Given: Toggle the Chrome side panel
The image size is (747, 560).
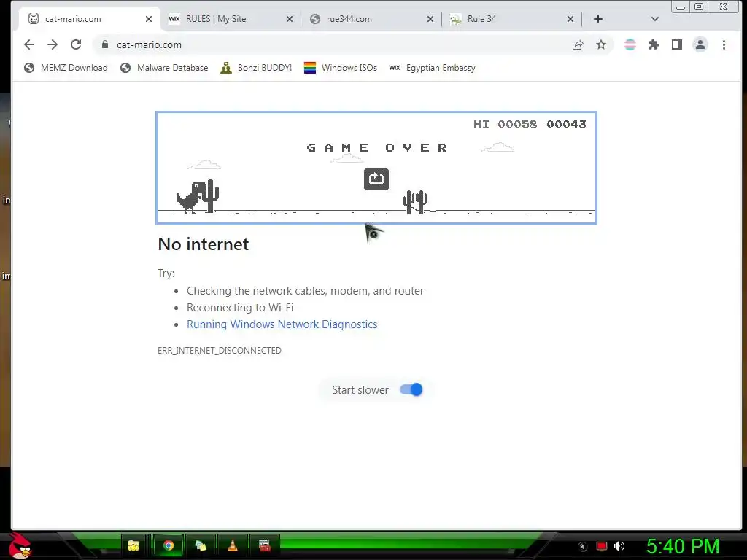Looking at the screenshot, I should click(676, 44).
